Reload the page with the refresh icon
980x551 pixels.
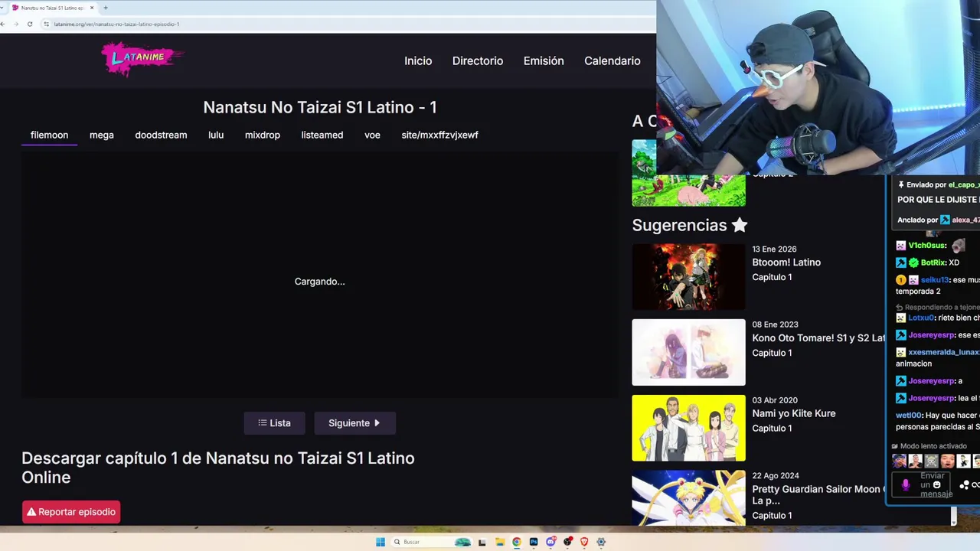[x=30, y=24]
